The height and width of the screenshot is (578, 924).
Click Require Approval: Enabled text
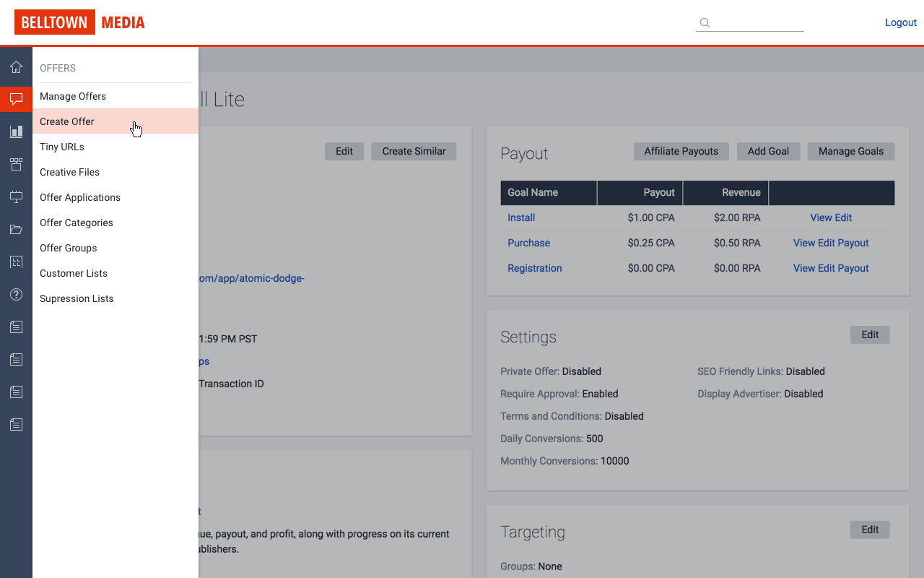559,394
